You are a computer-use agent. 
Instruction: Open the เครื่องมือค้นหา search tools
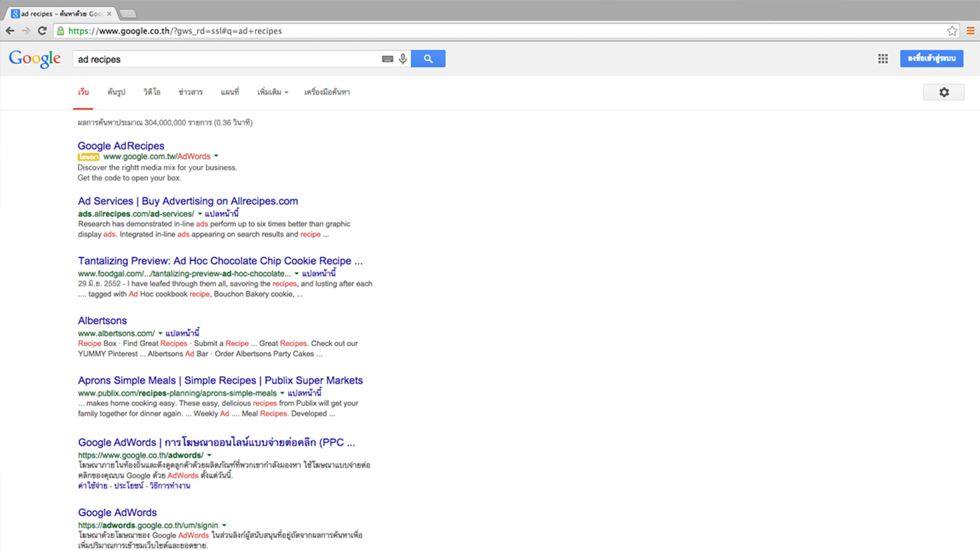point(327,92)
